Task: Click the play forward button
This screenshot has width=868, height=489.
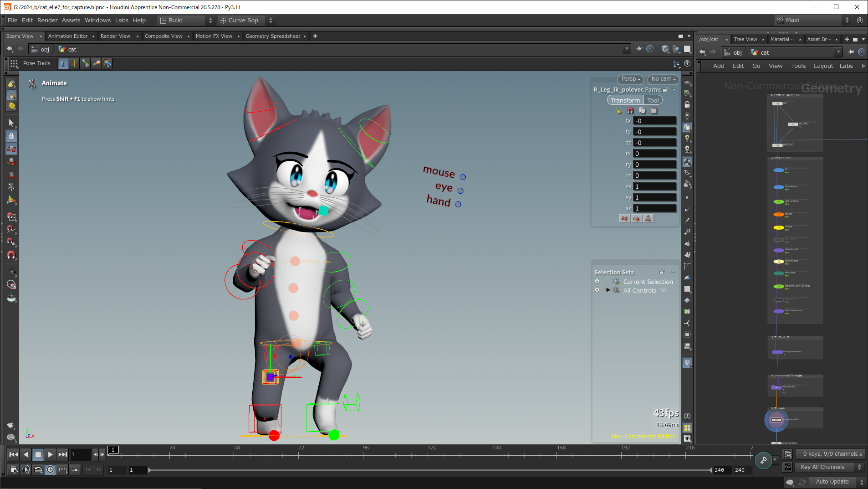Action: coord(50,454)
